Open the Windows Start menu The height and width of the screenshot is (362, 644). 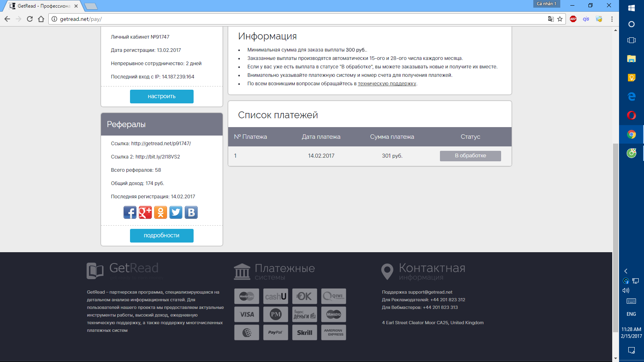tap(632, 8)
